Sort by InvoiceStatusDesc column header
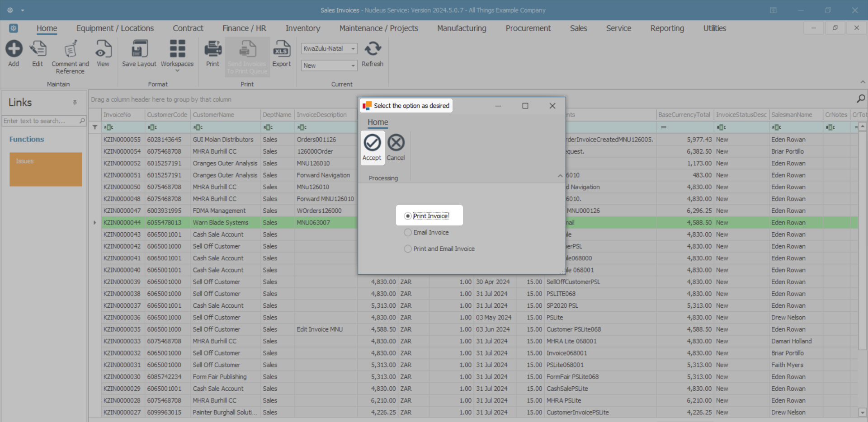This screenshot has height=422, width=868. point(741,115)
